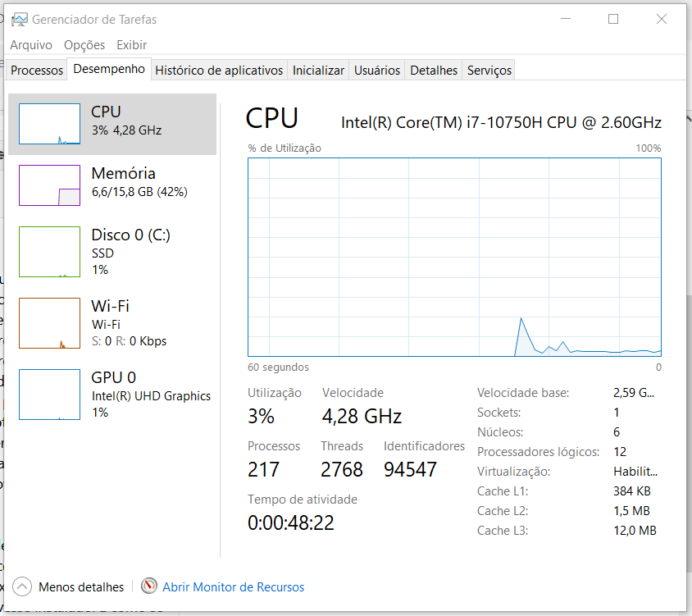Click the 'Sockets:' label

coord(499,413)
